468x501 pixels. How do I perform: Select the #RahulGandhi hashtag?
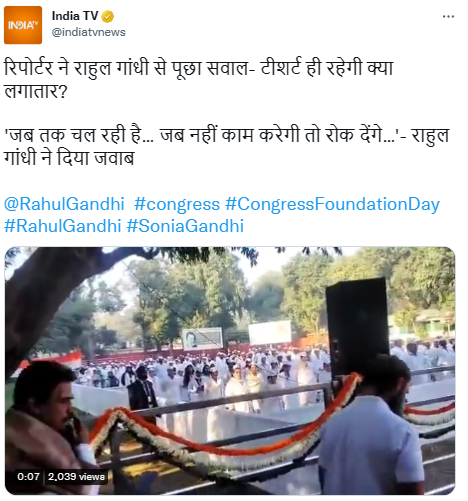[62, 226]
